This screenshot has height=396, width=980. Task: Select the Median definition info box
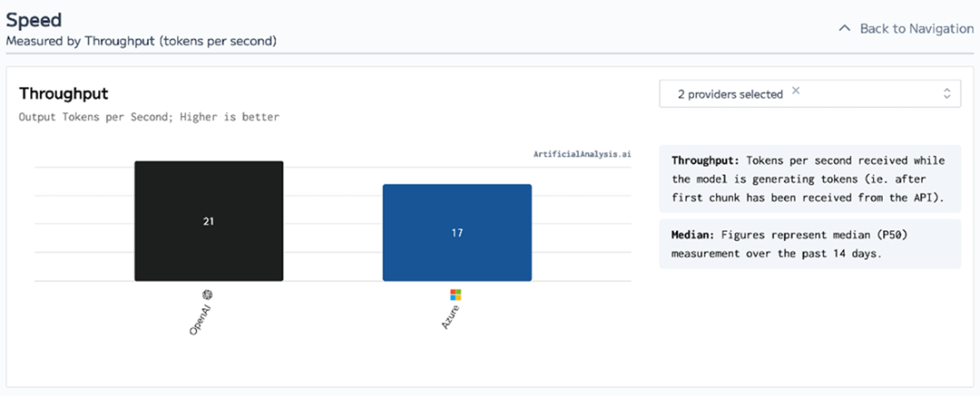pos(810,243)
